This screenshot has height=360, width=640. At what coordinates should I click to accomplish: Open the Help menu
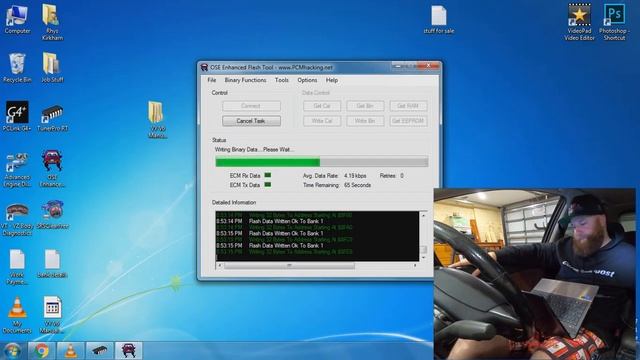[332, 80]
